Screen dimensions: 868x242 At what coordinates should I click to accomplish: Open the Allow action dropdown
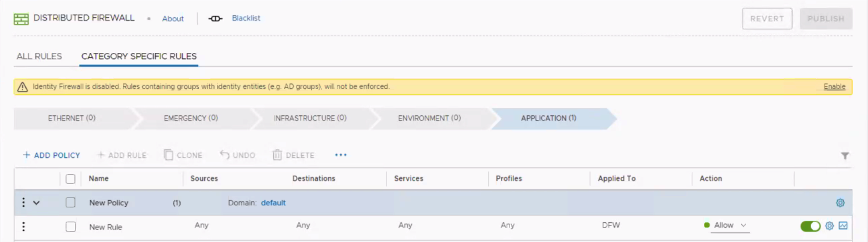[x=729, y=225]
